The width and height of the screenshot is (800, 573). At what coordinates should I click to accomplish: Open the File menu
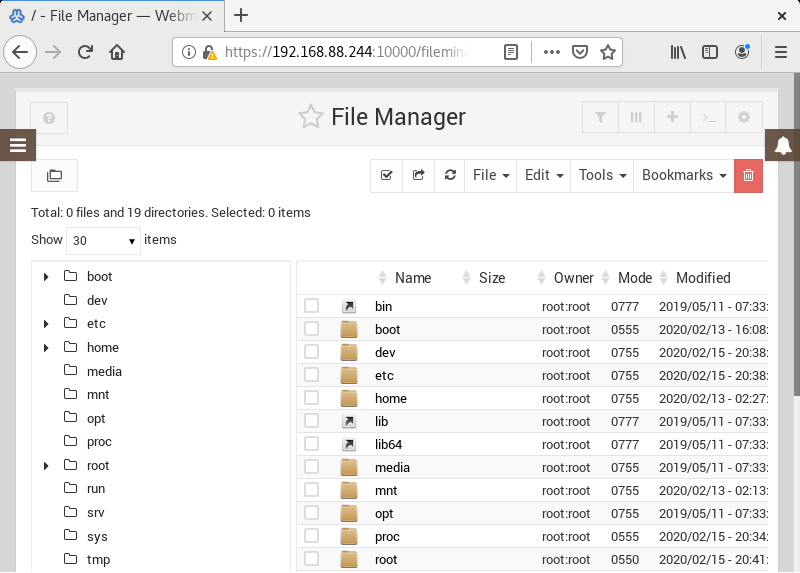[x=491, y=176]
